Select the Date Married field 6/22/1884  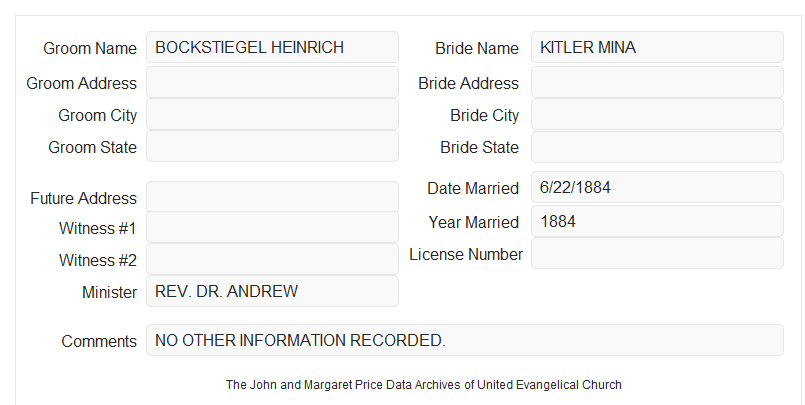point(657,187)
